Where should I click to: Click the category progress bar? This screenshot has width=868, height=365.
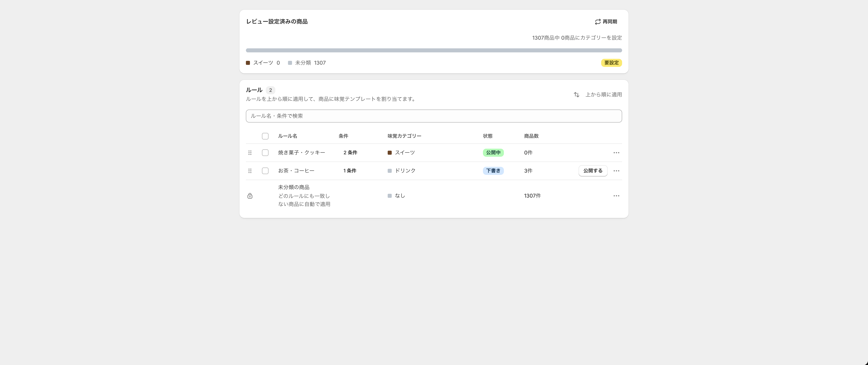tap(434, 50)
